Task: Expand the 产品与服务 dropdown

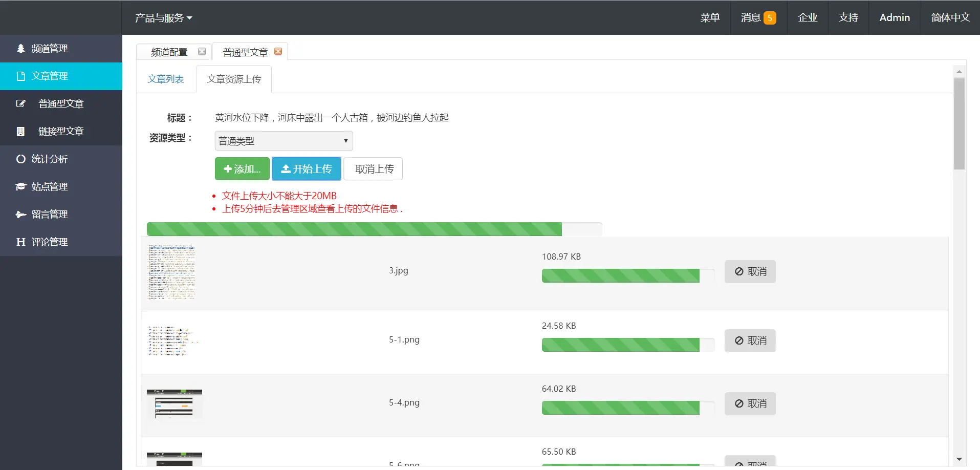Action: pyautogui.click(x=164, y=18)
